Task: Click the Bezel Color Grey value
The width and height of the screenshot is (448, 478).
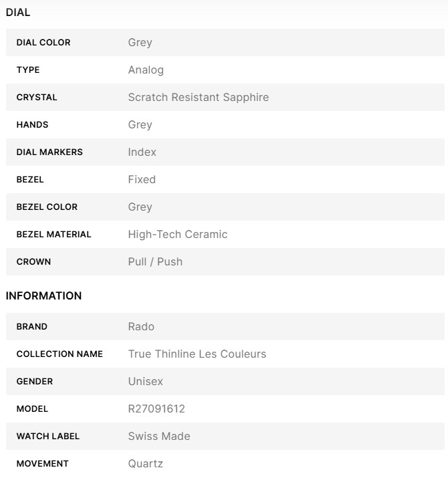Action: (140, 207)
